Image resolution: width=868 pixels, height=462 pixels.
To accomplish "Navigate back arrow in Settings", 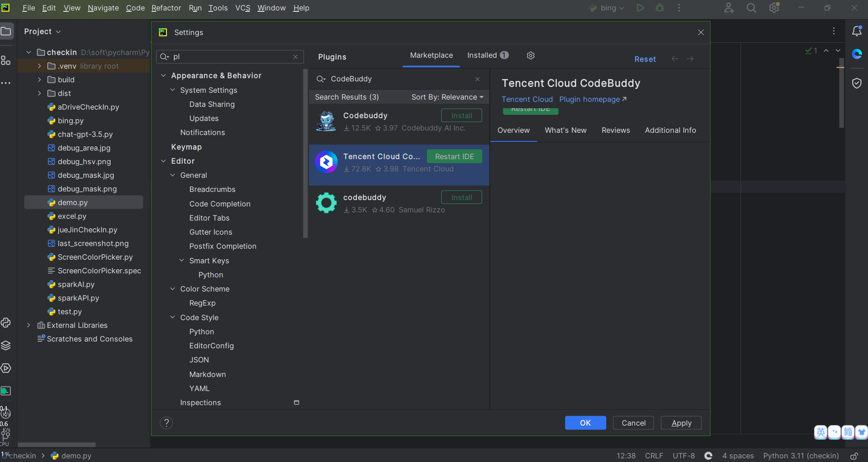I will pyautogui.click(x=675, y=59).
